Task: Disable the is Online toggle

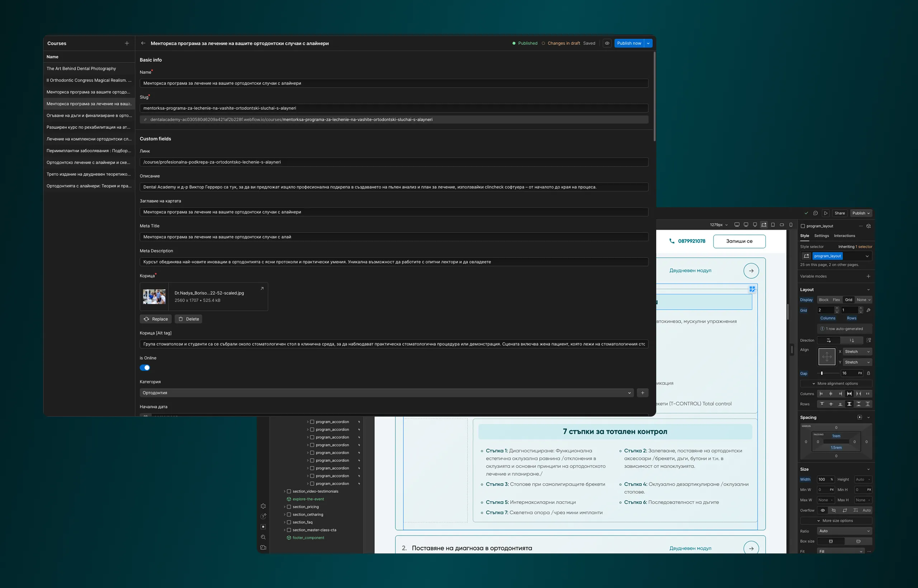Action: (145, 367)
